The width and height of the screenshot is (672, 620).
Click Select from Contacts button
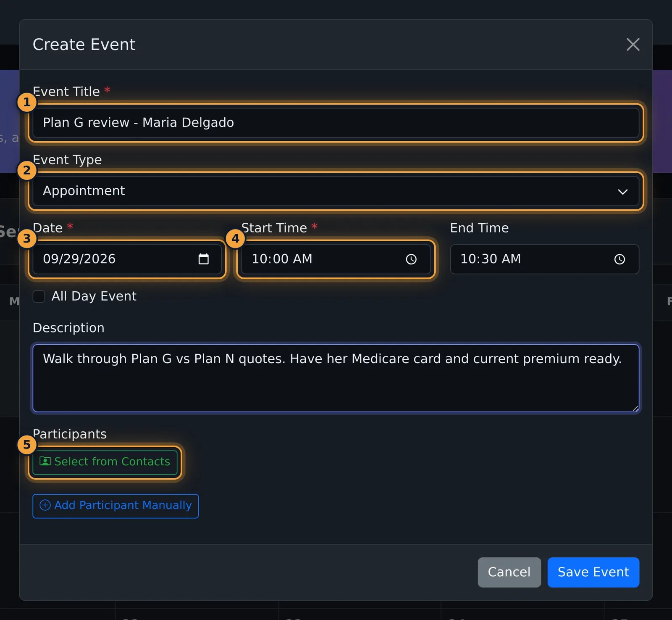pos(105,462)
